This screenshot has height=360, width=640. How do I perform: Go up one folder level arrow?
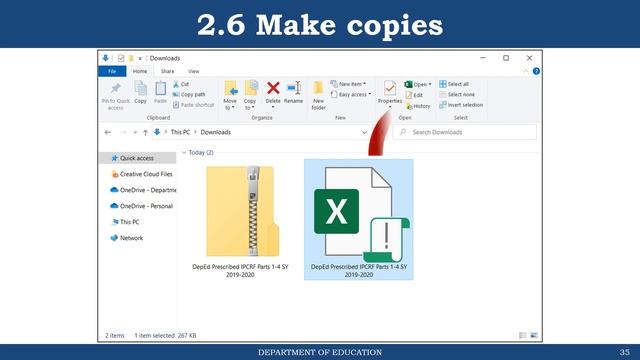click(145, 132)
